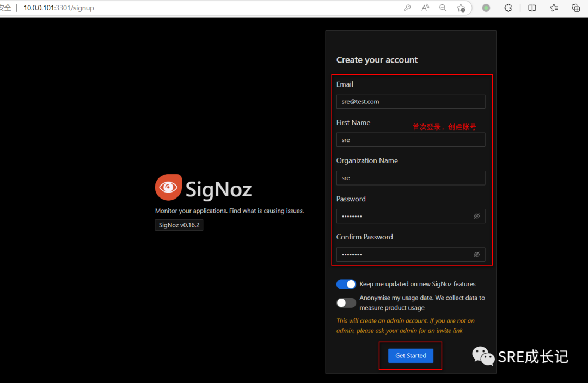Viewport: 588px width, 383px height.
Task: Click the Confirm Password label
Action: point(364,237)
